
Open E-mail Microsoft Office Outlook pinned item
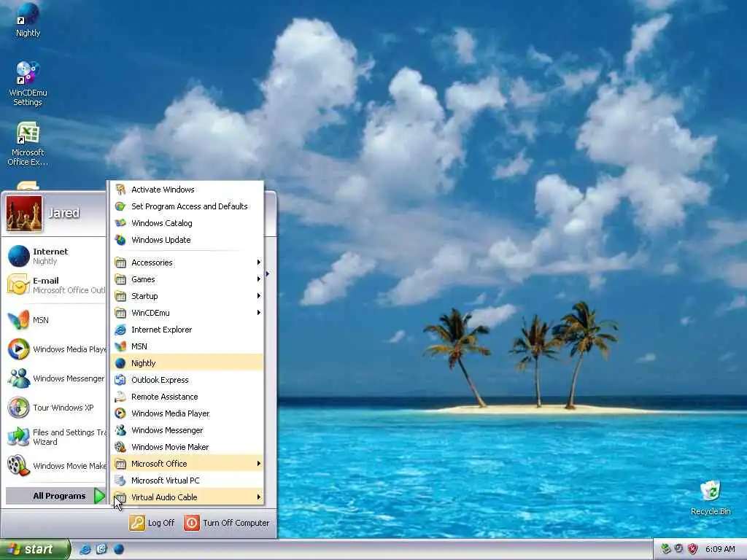[56, 285]
